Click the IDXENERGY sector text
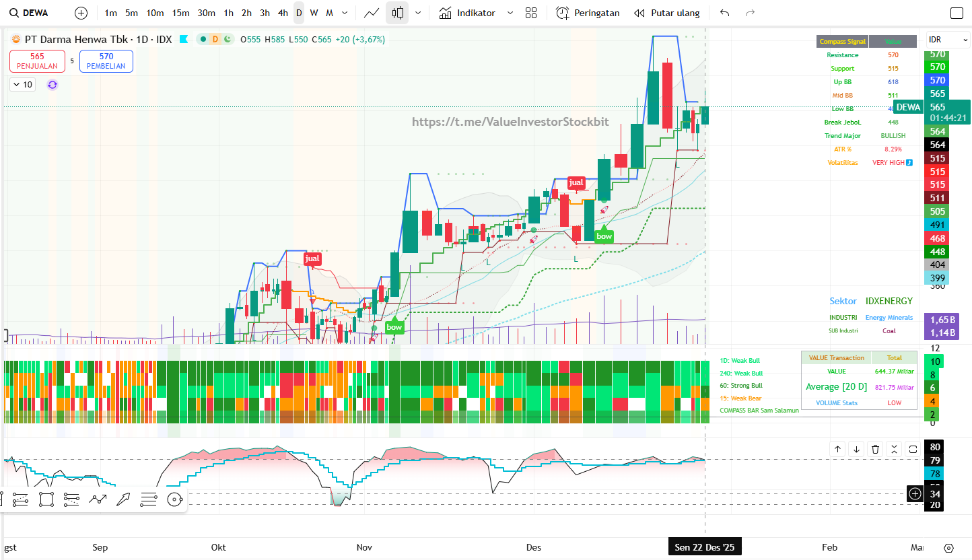The width and height of the screenshot is (972, 560). (889, 301)
